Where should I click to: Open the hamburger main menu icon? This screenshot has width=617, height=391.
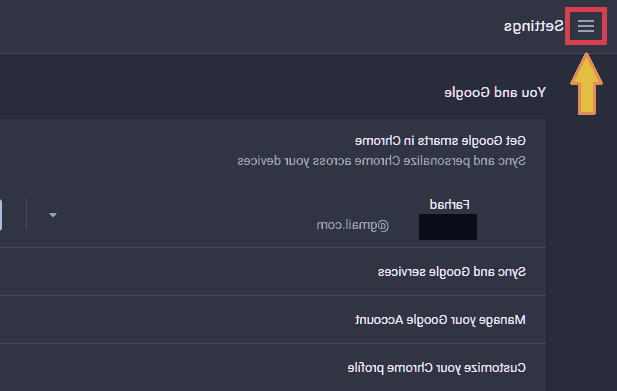[586, 26]
